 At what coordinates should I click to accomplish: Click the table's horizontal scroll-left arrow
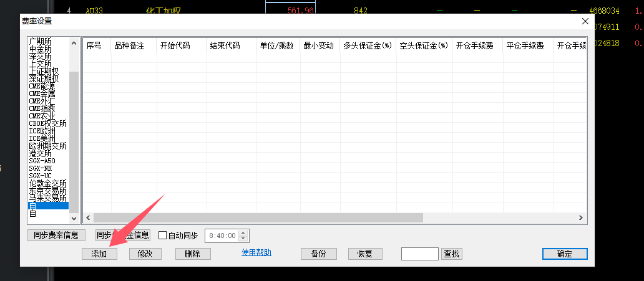pyautogui.click(x=87, y=218)
